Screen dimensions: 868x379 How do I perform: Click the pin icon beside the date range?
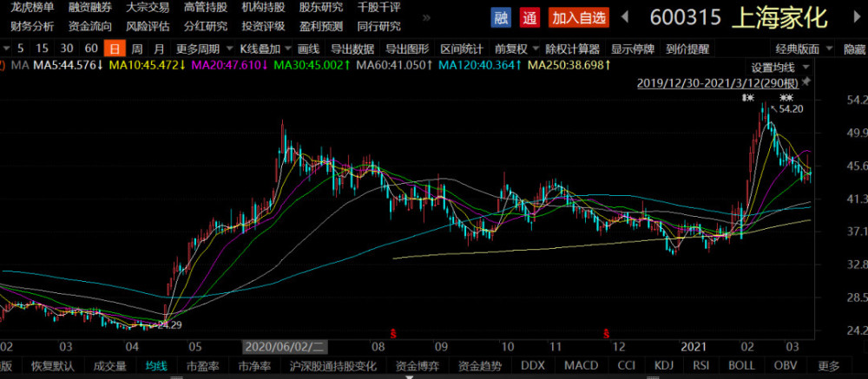click(806, 83)
